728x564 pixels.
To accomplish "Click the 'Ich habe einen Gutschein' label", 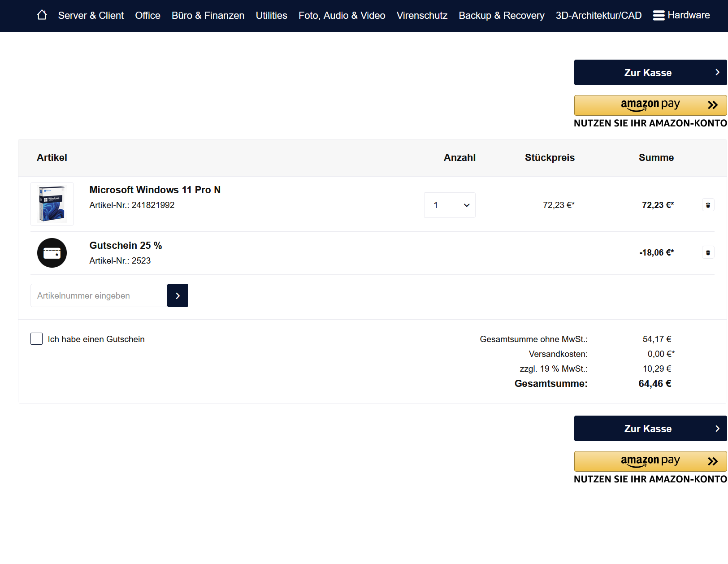I will (x=96, y=339).
